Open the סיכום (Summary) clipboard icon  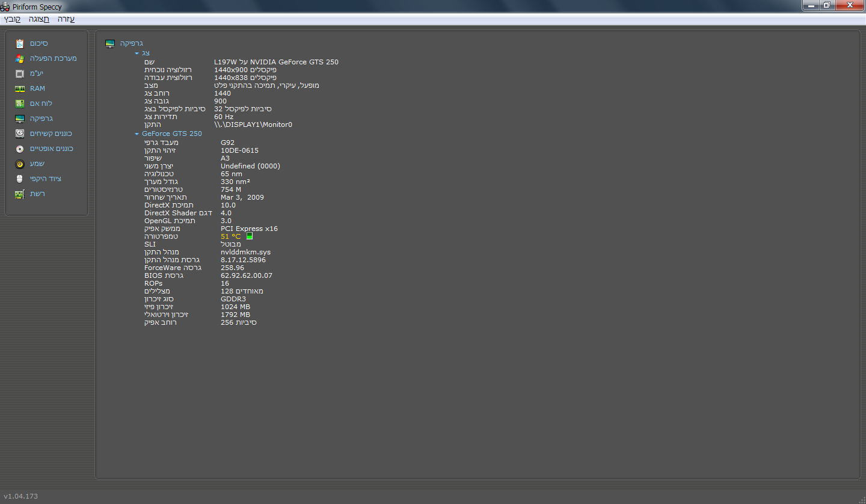20,43
